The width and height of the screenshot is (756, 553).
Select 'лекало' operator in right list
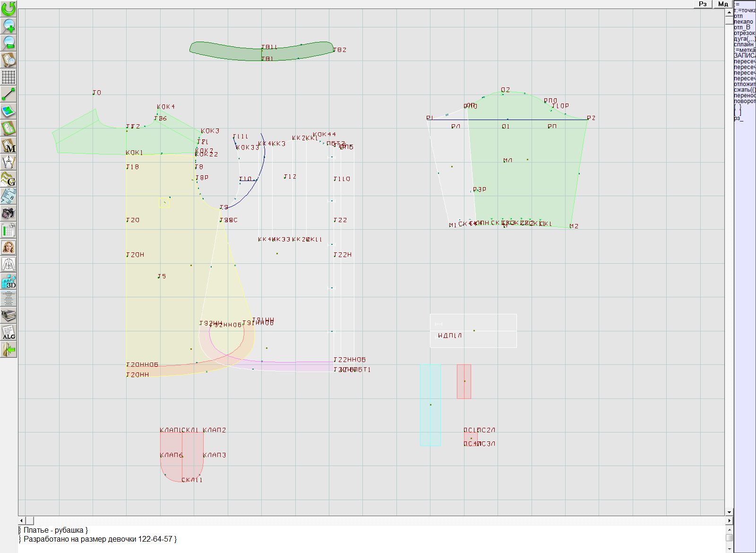743,22
